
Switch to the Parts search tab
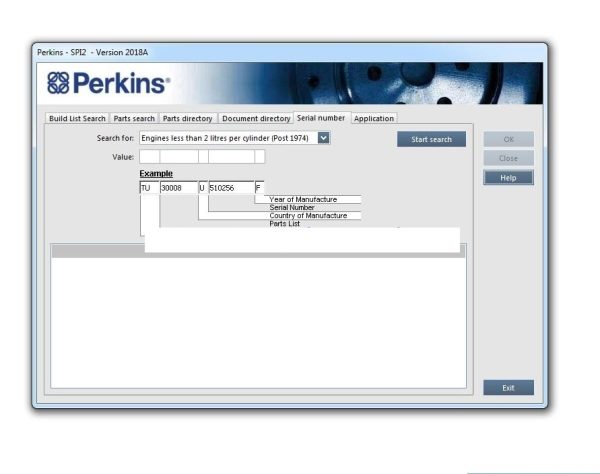coord(134,118)
